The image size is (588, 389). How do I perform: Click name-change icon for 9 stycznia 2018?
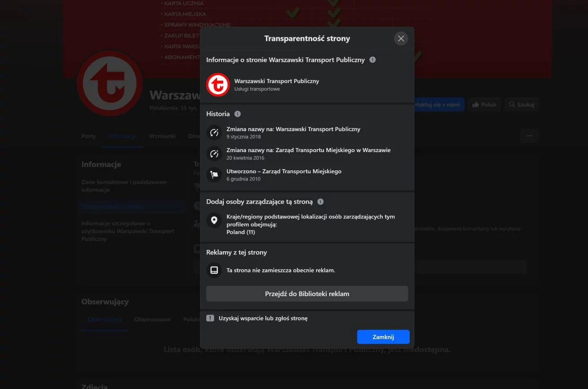coord(214,132)
